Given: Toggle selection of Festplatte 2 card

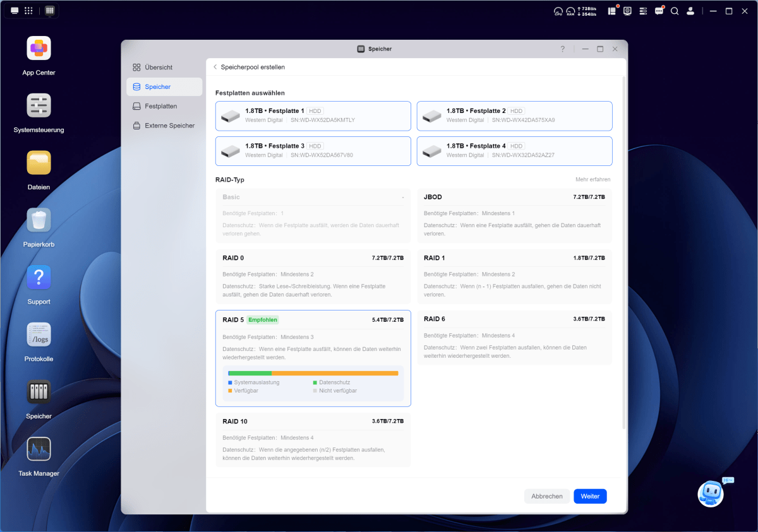Looking at the screenshot, I should click(514, 116).
